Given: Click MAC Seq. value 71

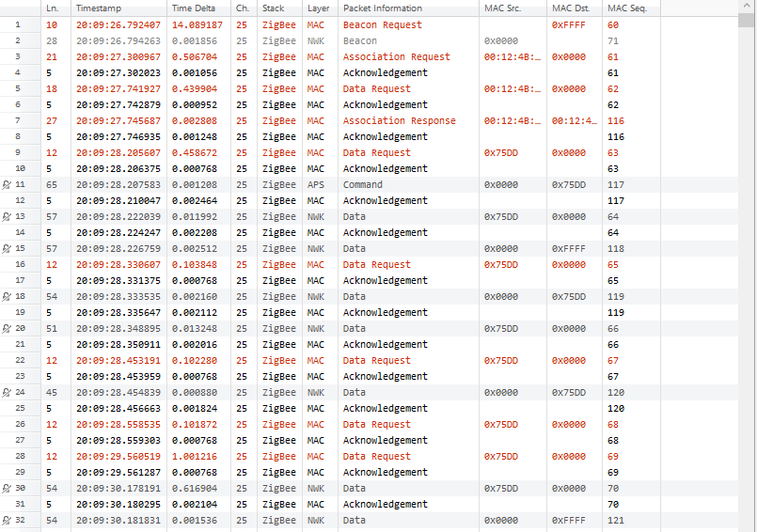Looking at the screenshot, I should [x=613, y=41].
